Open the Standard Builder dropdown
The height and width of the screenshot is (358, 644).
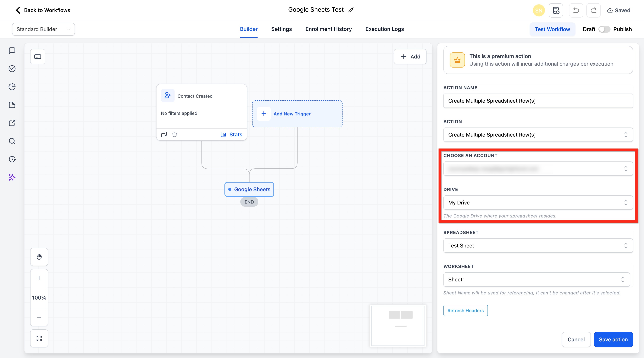(x=43, y=29)
